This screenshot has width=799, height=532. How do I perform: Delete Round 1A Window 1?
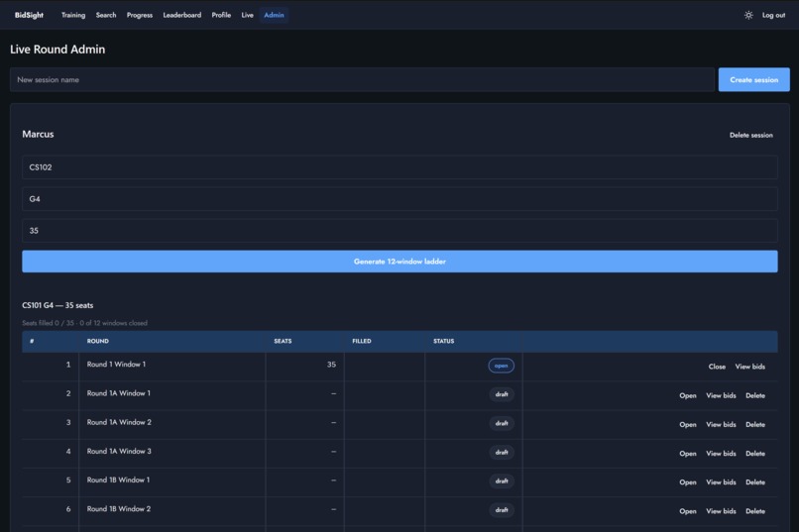pyautogui.click(x=755, y=395)
